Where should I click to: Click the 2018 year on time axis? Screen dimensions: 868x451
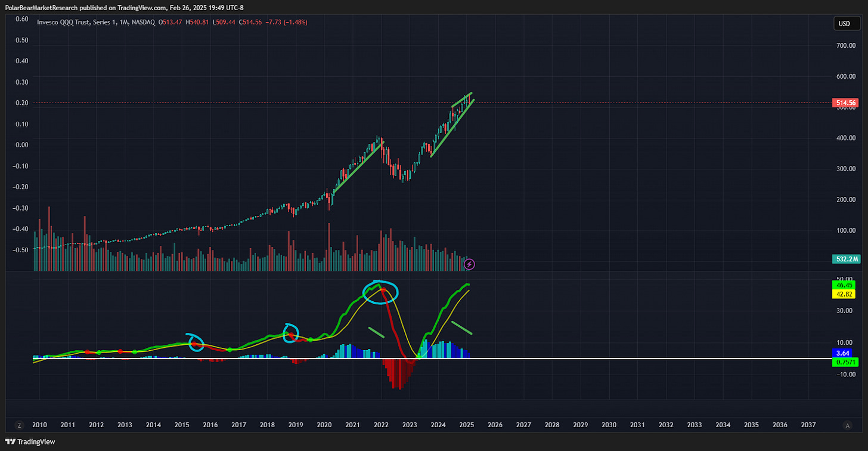pyautogui.click(x=267, y=425)
